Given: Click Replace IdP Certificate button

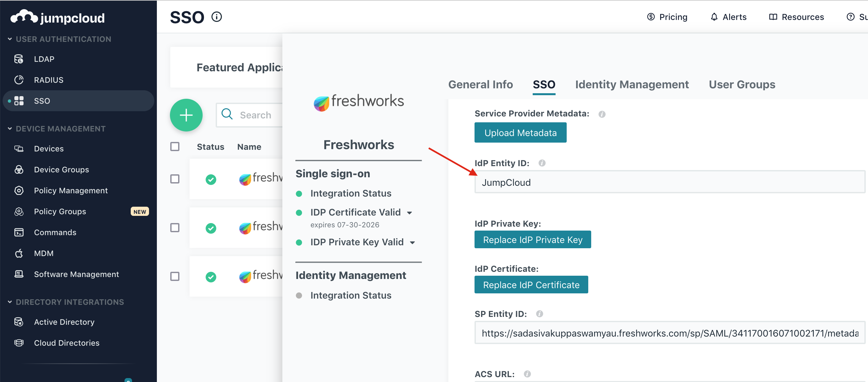Looking at the screenshot, I should coord(531,285).
